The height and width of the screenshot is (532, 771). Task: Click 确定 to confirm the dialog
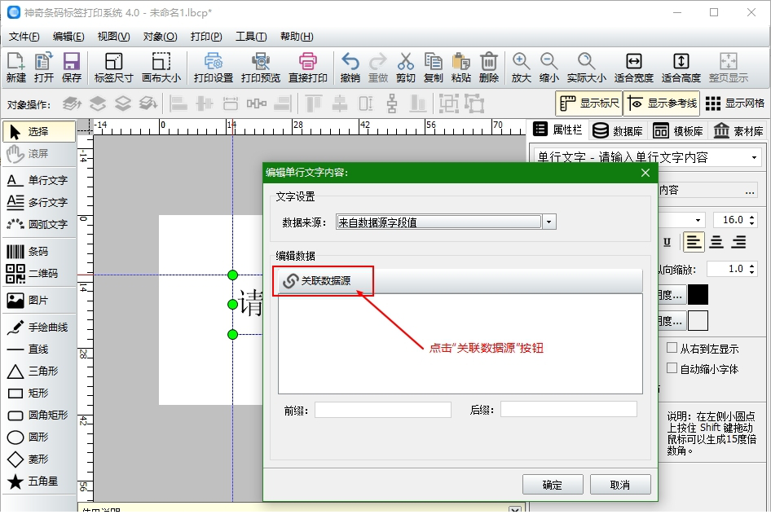tap(553, 484)
